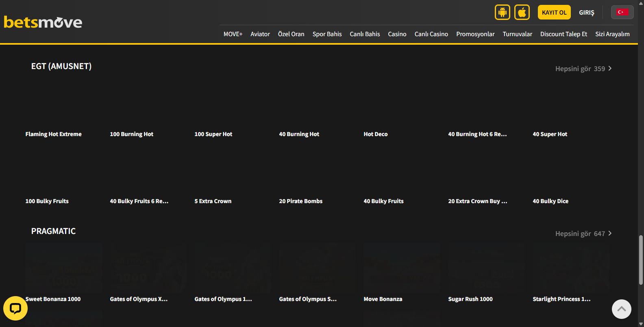Image resolution: width=644 pixels, height=327 pixels.
Task: Open the Aviator menu item
Action: click(x=260, y=34)
